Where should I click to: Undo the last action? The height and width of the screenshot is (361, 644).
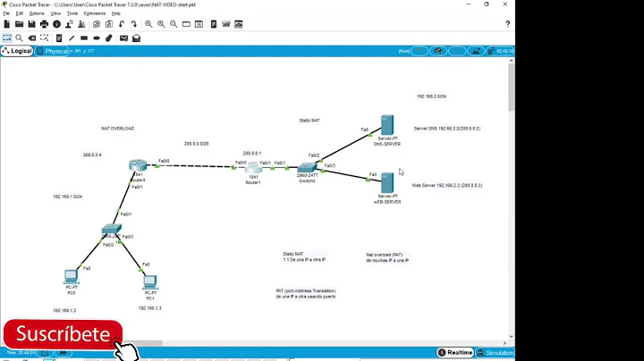click(122, 24)
